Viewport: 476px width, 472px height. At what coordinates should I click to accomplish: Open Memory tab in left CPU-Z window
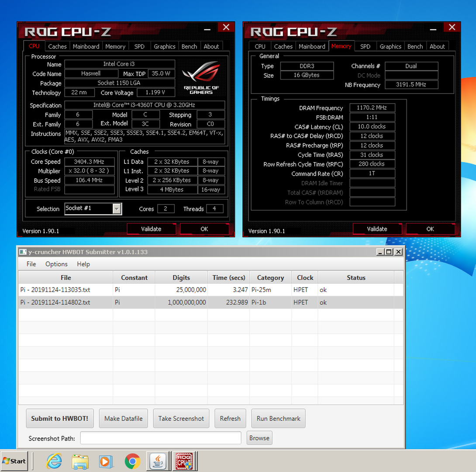click(115, 46)
